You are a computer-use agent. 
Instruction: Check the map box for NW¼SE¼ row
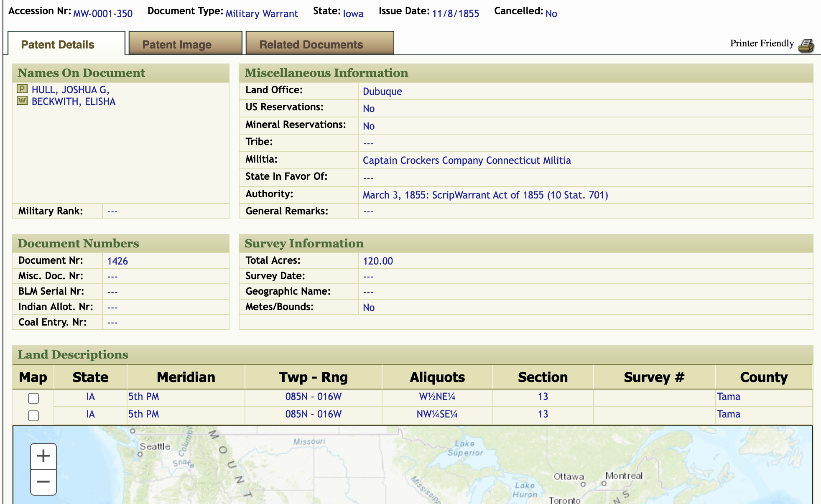point(33,415)
